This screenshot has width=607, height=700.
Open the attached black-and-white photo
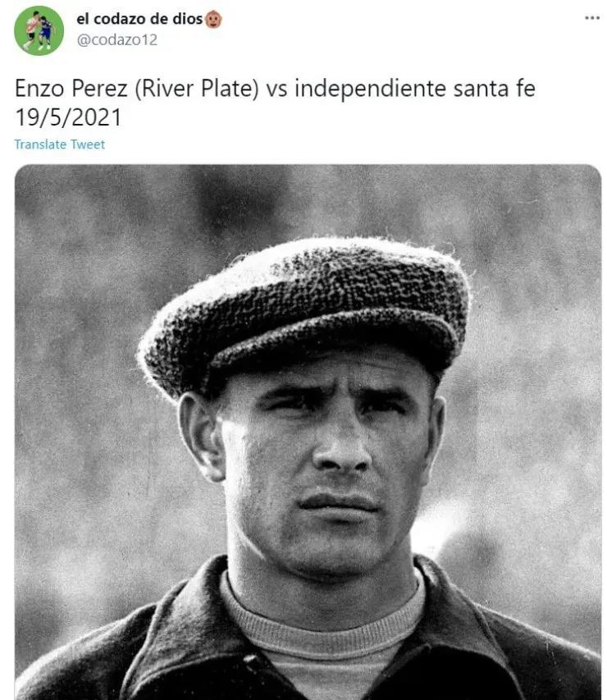click(x=308, y=432)
